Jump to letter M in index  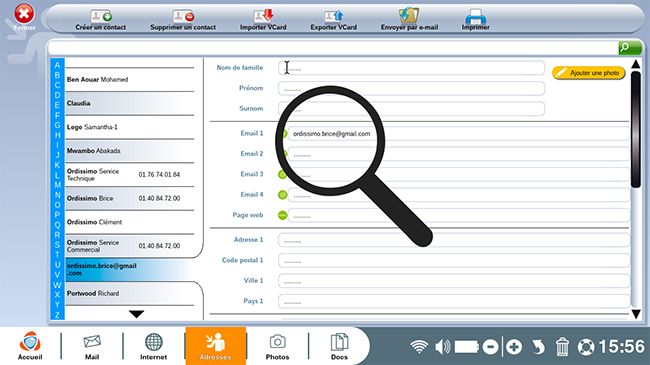tap(57, 185)
